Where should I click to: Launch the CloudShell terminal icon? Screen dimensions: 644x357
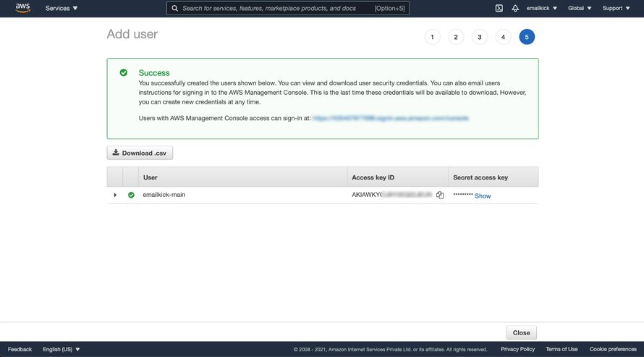coord(499,8)
